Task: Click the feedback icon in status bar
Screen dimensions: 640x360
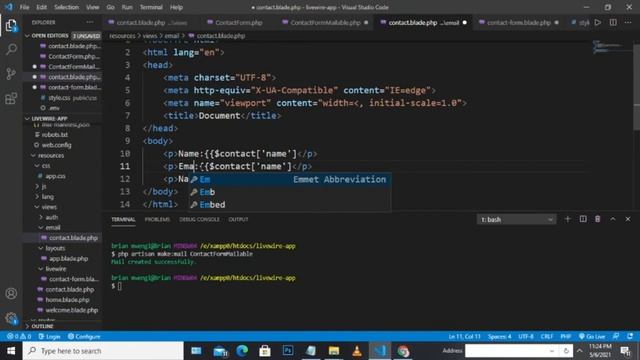Action: click(x=616, y=336)
